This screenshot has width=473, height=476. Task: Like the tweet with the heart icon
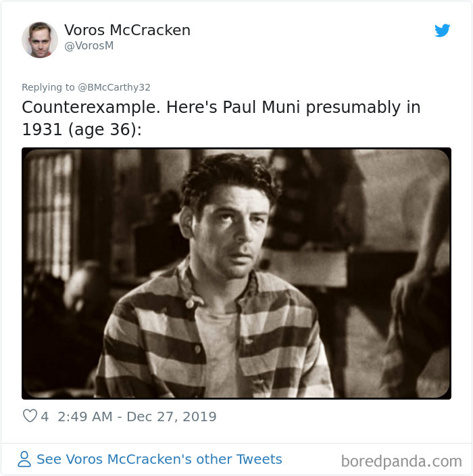coord(30,416)
